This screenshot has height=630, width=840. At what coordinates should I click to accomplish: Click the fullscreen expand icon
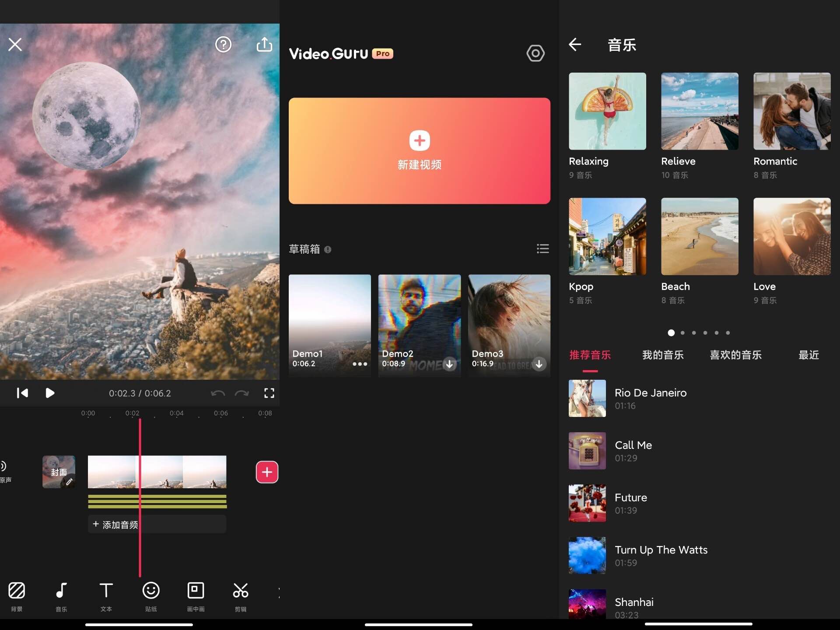[269, 393]
